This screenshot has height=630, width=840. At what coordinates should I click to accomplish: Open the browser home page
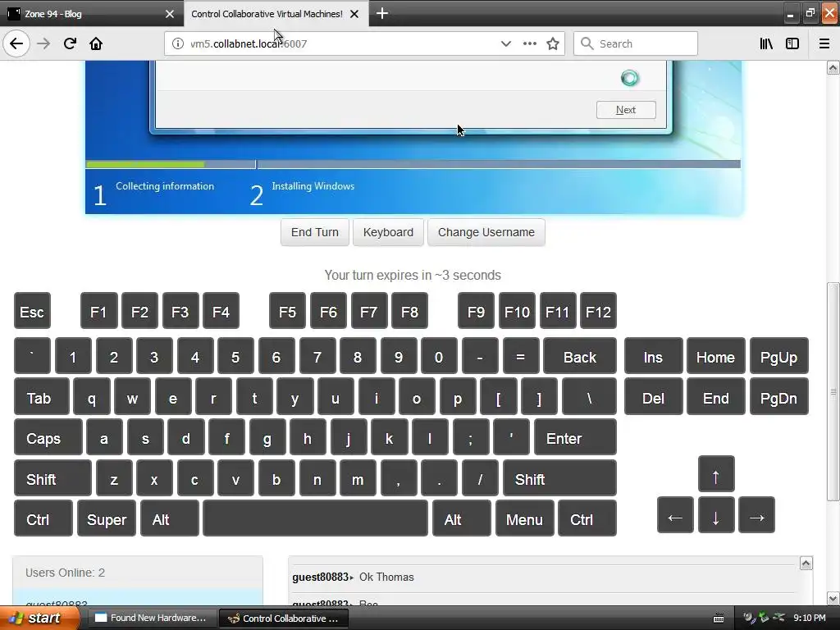pyautogui.click(x=96, y=43)
